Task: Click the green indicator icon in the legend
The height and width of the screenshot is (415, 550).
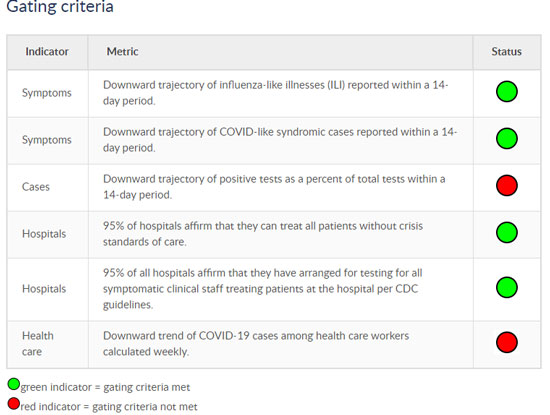Action: 14,384
